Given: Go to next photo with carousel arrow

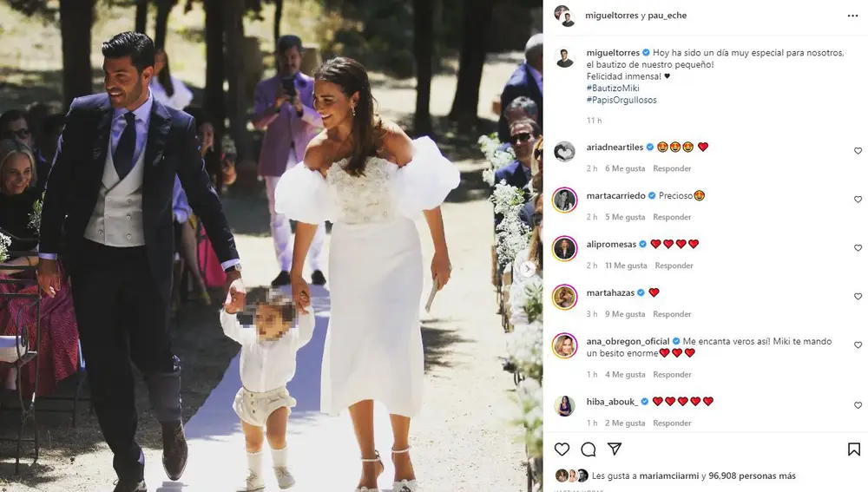Looking at the screenshot, I should point(528,269).
